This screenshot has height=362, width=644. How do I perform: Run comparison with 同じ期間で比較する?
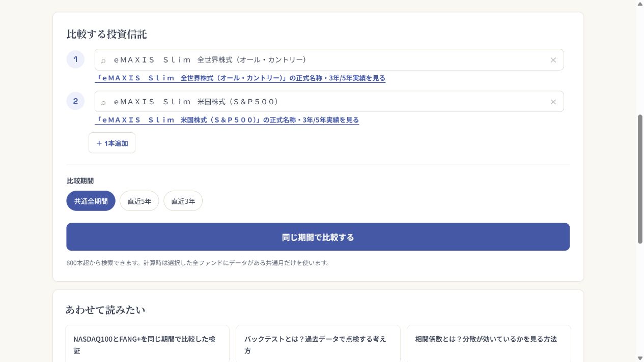(318, 237)
